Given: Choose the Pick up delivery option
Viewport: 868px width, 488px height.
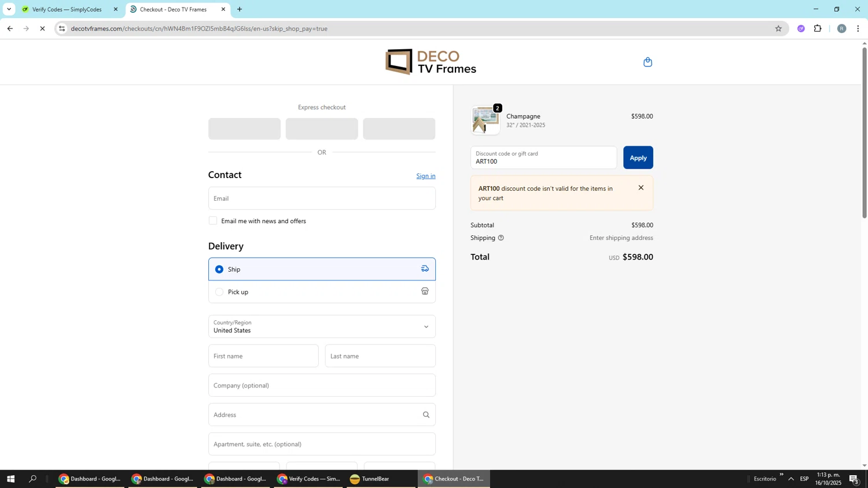Looking at the screenshot, I should coord(322,291).
